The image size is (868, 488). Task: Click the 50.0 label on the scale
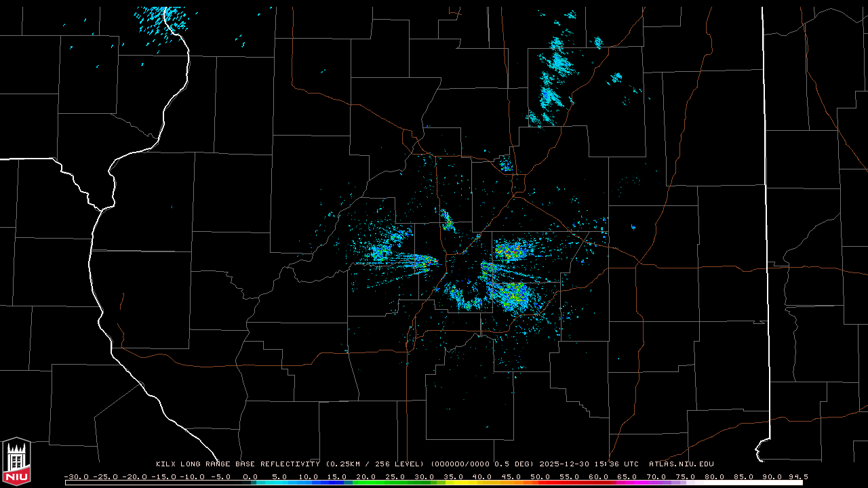pos(540,476)
